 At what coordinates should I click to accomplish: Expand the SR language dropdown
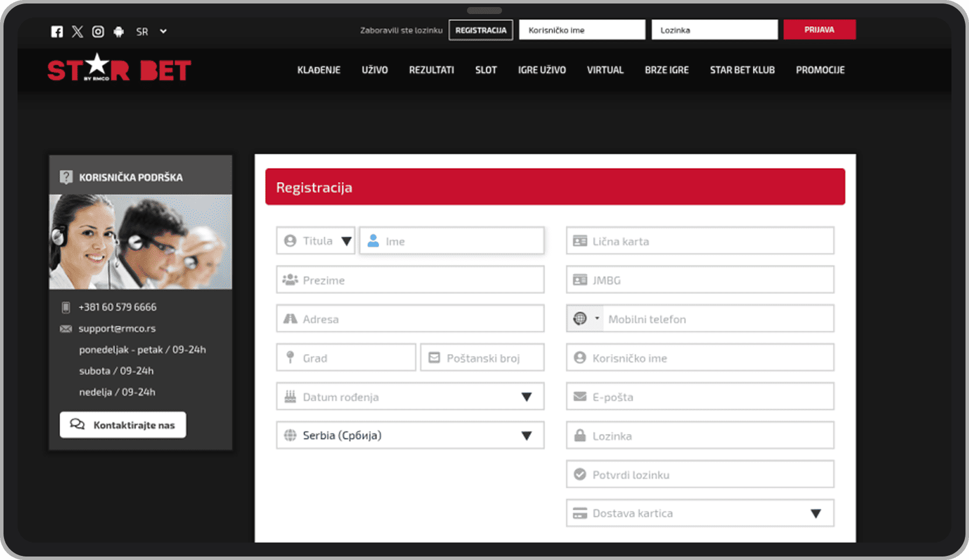(x=151, y=32)
